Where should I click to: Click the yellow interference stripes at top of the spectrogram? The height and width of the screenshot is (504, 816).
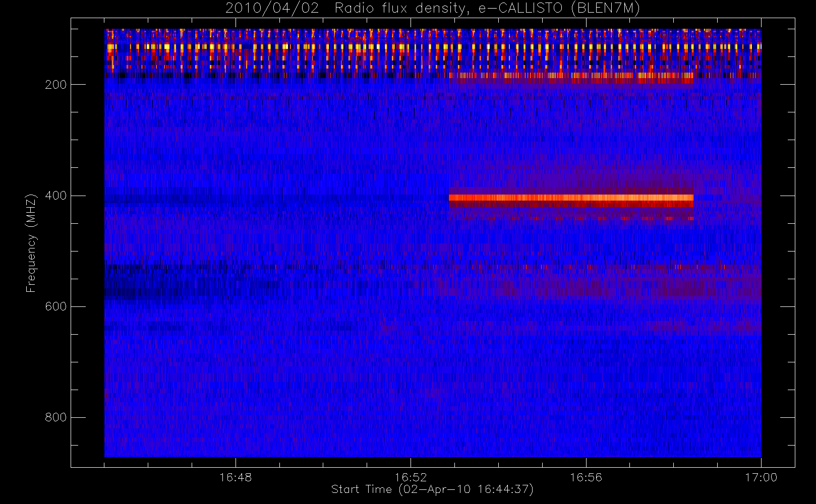433,47
